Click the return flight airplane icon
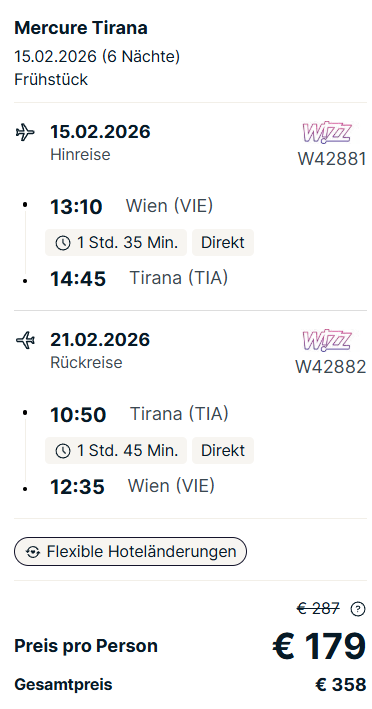The height and width of the screenshot is (709, 372). pos(25,340)
